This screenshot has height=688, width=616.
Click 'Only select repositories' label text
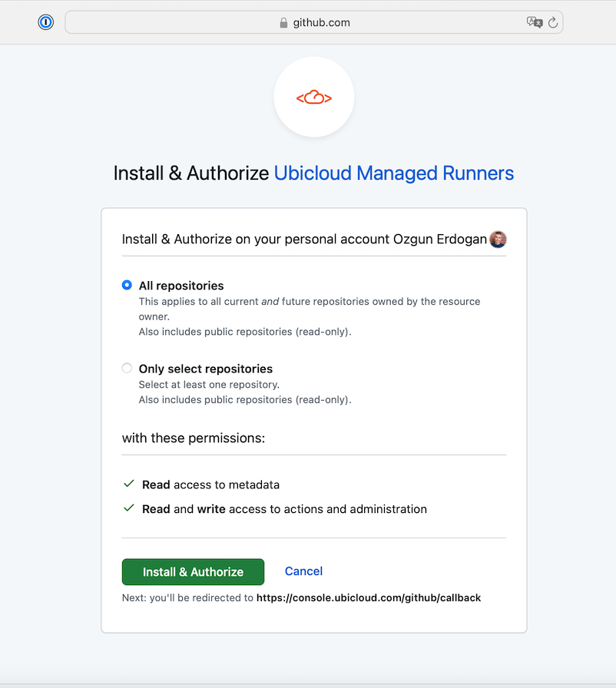point(206,369)
